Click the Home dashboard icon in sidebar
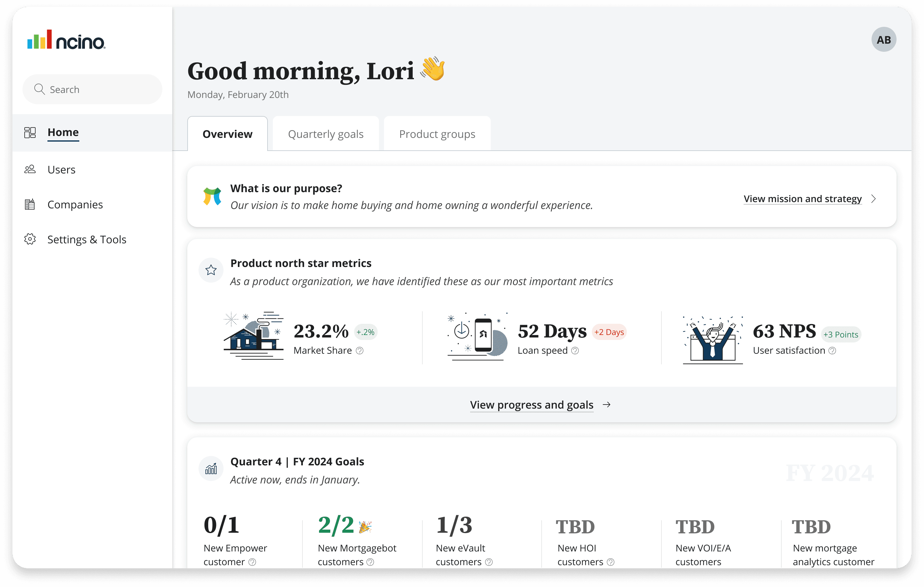Screen dimensions: 924x587 (30, 133)
